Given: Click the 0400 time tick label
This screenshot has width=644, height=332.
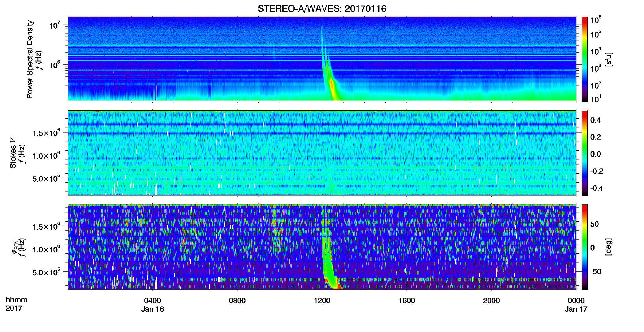Looking at the screenshot, I should (x=152, y=300).
